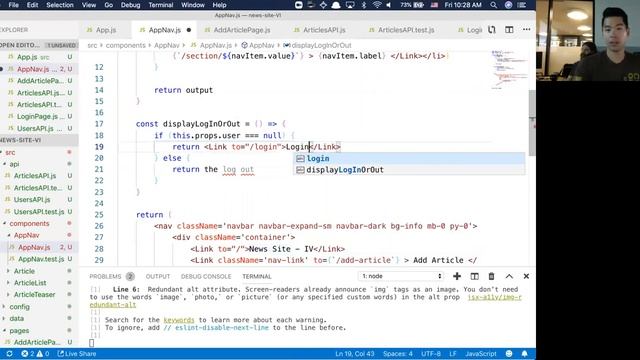Collapse the NEWS-SITE-VI folder section

[39, 140]
